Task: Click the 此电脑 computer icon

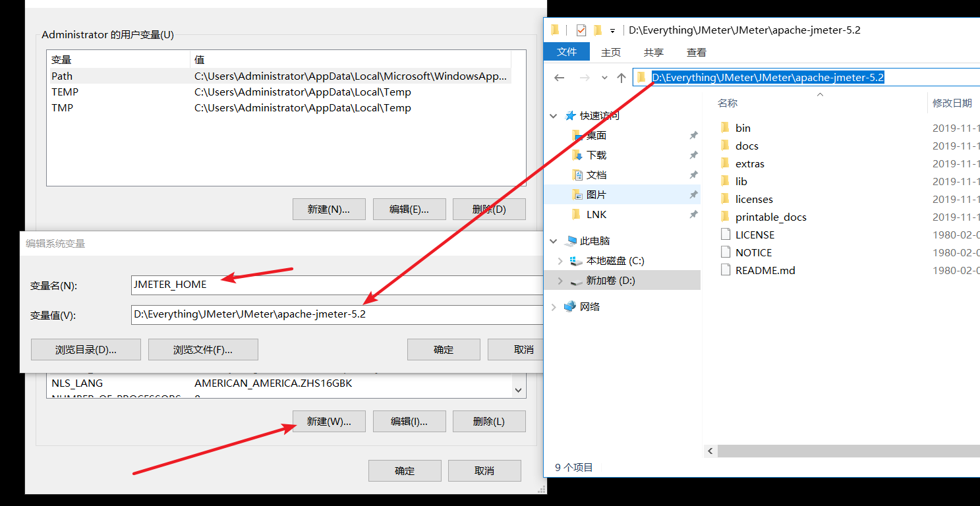Action: [570, 240]
